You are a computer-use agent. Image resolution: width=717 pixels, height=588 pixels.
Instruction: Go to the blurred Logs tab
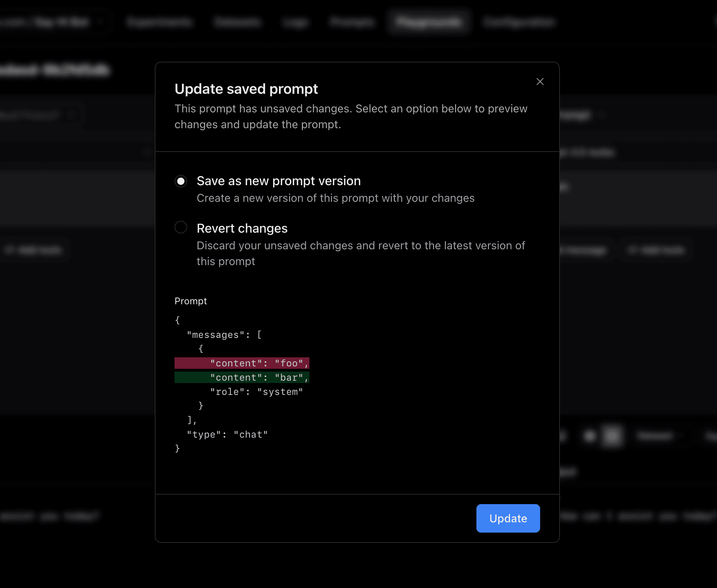pos(295,22)
